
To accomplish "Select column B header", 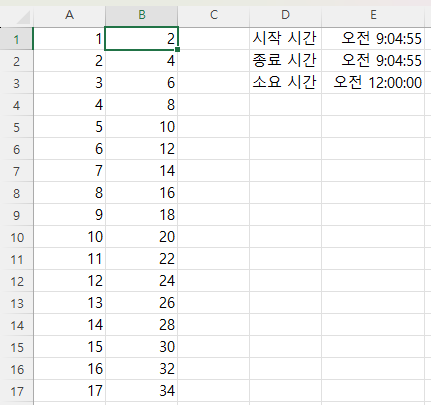I will (142, 15).
